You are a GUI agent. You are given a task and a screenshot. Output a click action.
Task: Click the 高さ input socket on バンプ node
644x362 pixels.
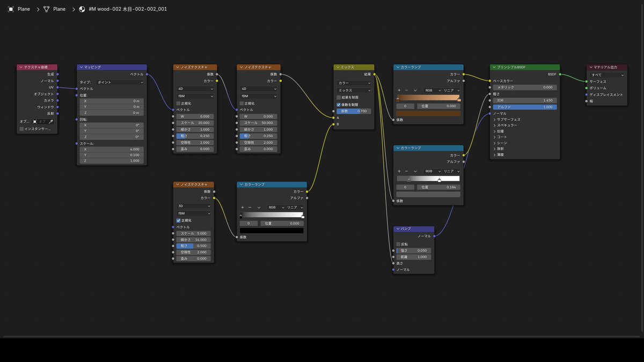click(393, 263)
